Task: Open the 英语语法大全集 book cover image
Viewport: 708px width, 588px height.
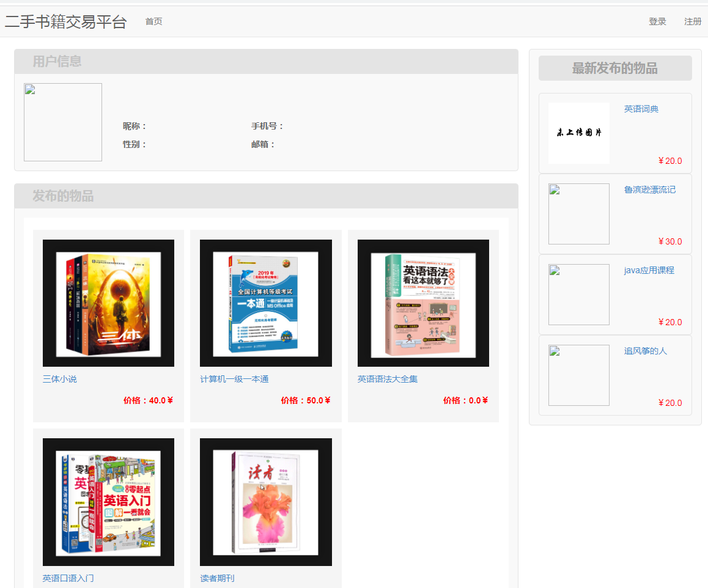Action: pyautogui.click(x=423, y=303)
